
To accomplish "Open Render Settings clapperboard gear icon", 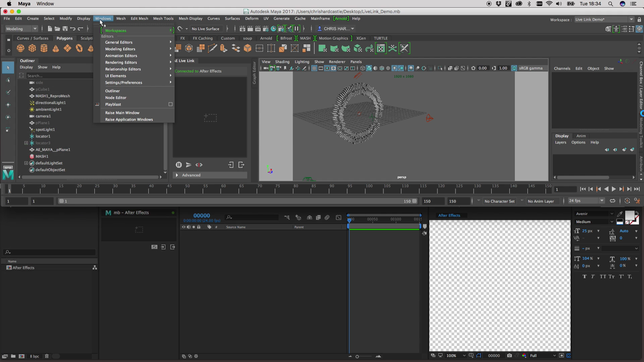I will 266,29.
